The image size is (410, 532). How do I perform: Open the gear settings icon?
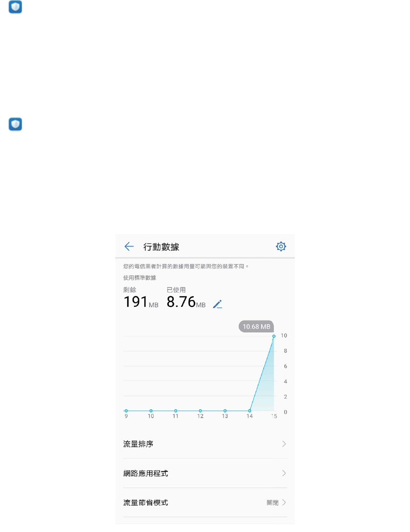tap(281, 247)
